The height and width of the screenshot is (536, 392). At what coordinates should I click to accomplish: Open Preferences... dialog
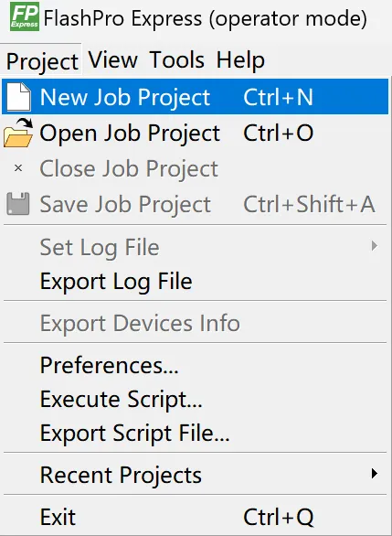click(x=195, y=365)
